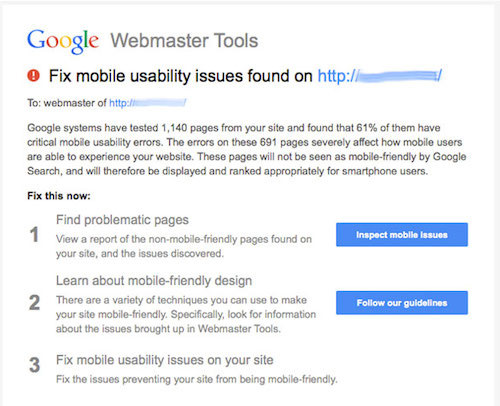Click the step number 1 marker
The width and height of the screenshot is (500, 406).
tap(34, 234)
